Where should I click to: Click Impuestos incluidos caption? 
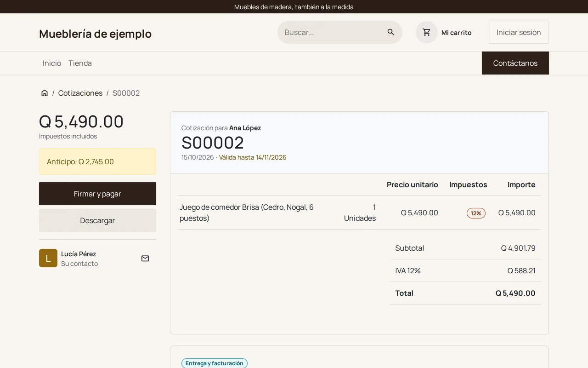[x=68, y=136]
